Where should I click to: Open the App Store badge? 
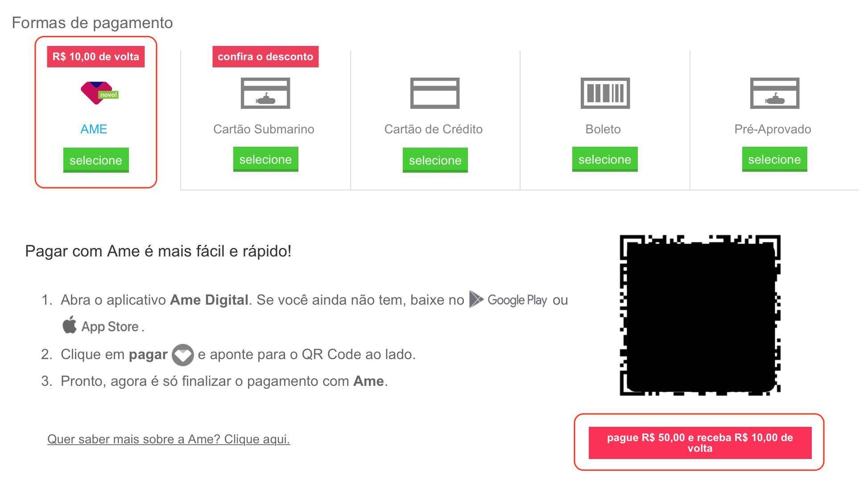click(x=100, y=326)
